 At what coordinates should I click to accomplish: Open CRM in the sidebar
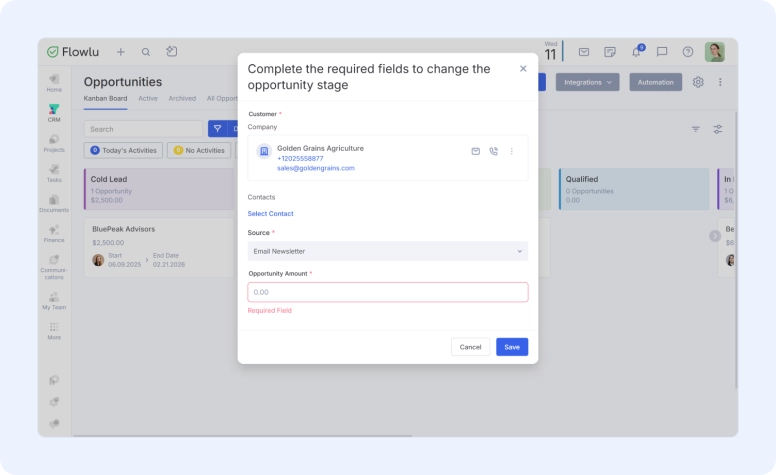tap(54, 113)
